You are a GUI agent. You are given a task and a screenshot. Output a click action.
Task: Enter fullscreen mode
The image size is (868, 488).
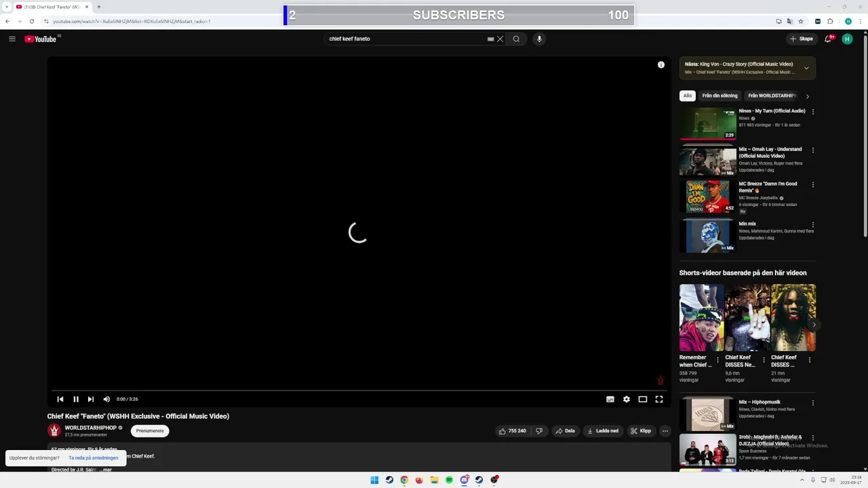659,399
